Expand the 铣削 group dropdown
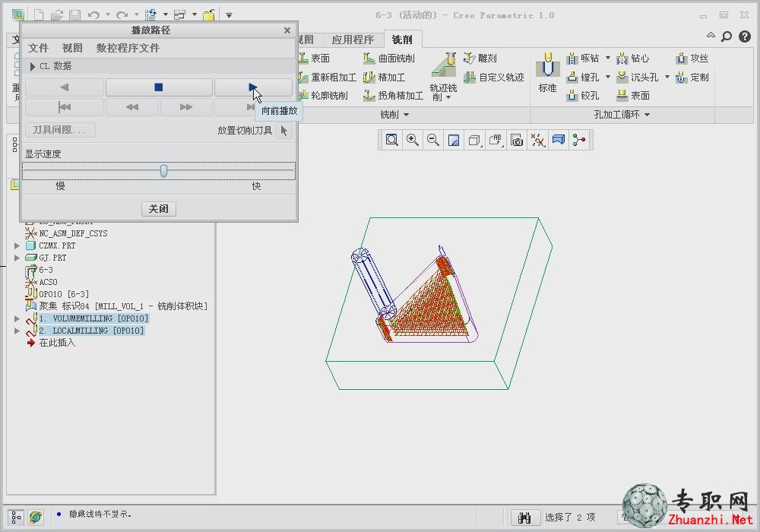The image size is (760, 532). pos(406,115)
